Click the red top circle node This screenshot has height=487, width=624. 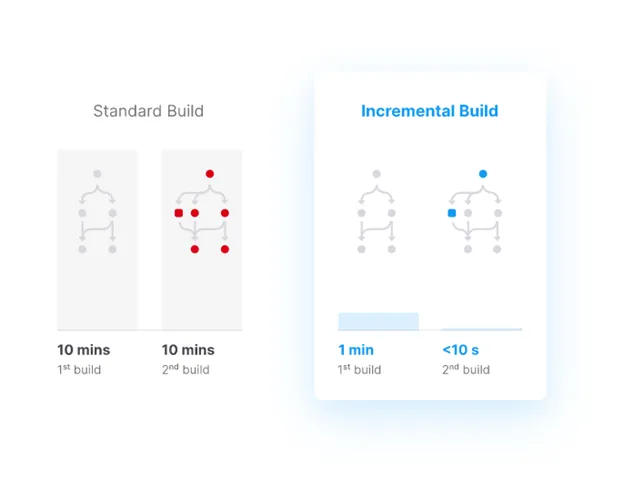point(210,174)
